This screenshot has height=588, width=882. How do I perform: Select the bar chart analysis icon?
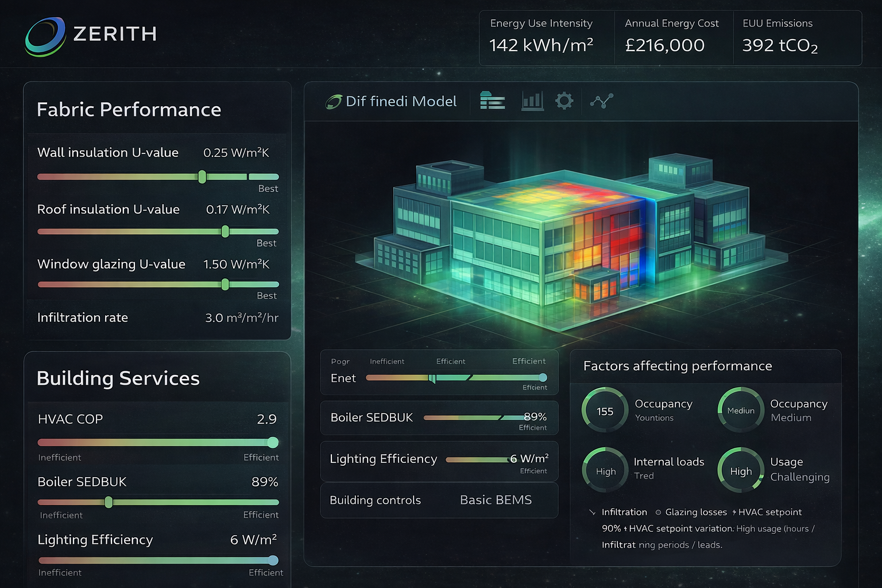click(x=532, y=101)
